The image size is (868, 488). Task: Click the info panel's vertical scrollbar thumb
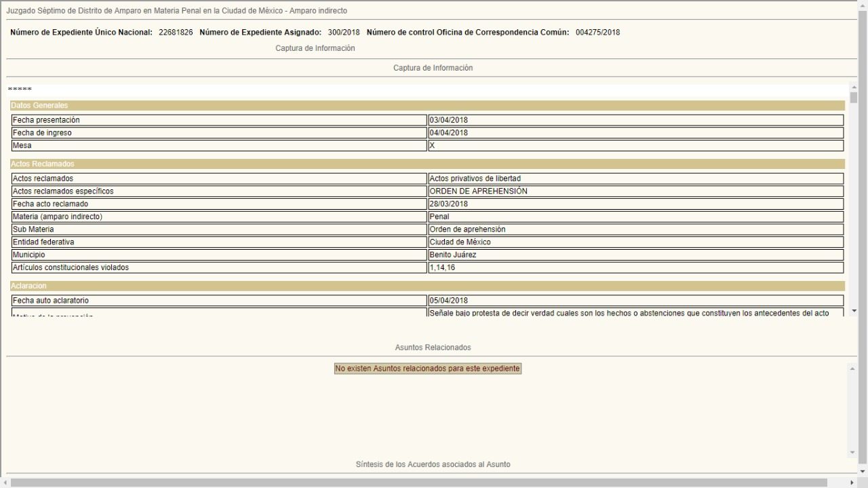853,97
